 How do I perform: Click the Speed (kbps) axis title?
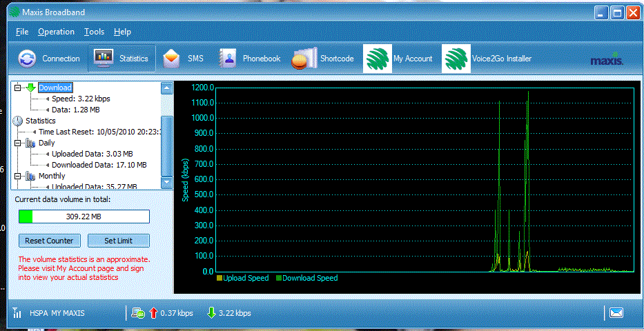click(185, 180)
